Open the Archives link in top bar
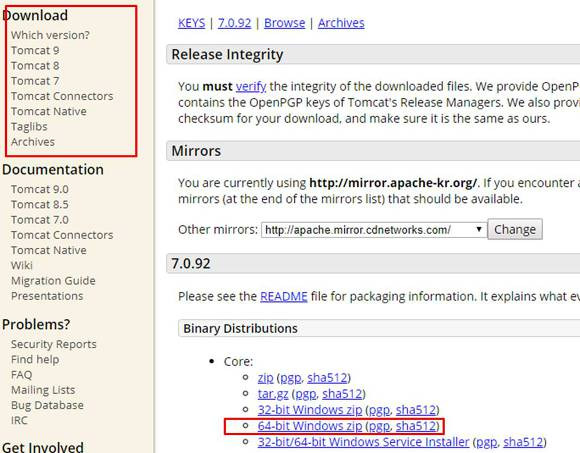Viewport: 580px width, 453px height. pyautogui.click(x=341, y=23)
